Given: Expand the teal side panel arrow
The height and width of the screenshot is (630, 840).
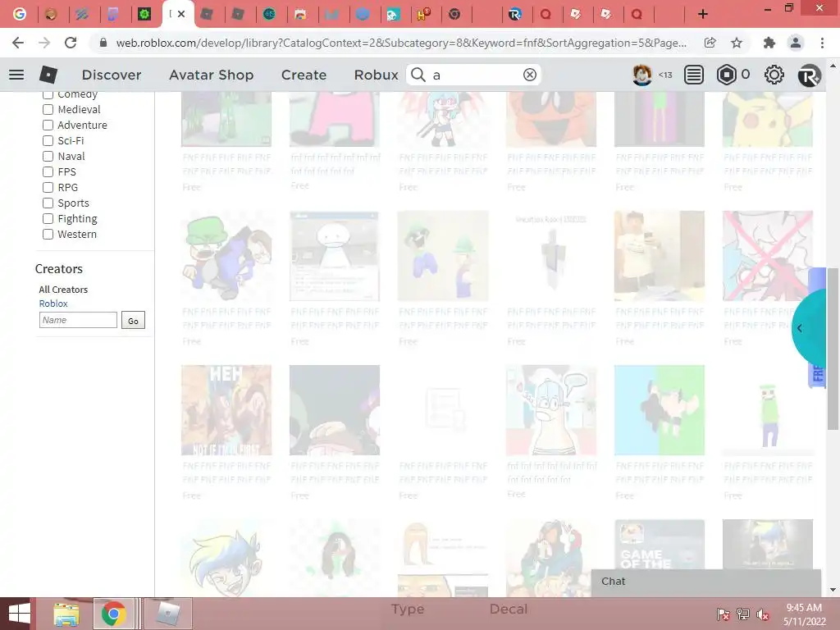Looking at the screenshot, I should coord(800,328).
